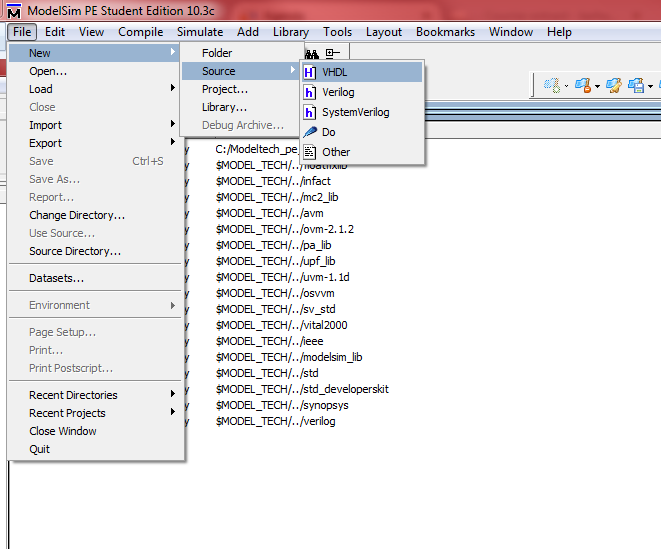Create a new Do file
Screen dimensions: 661x549
[362, 132]
